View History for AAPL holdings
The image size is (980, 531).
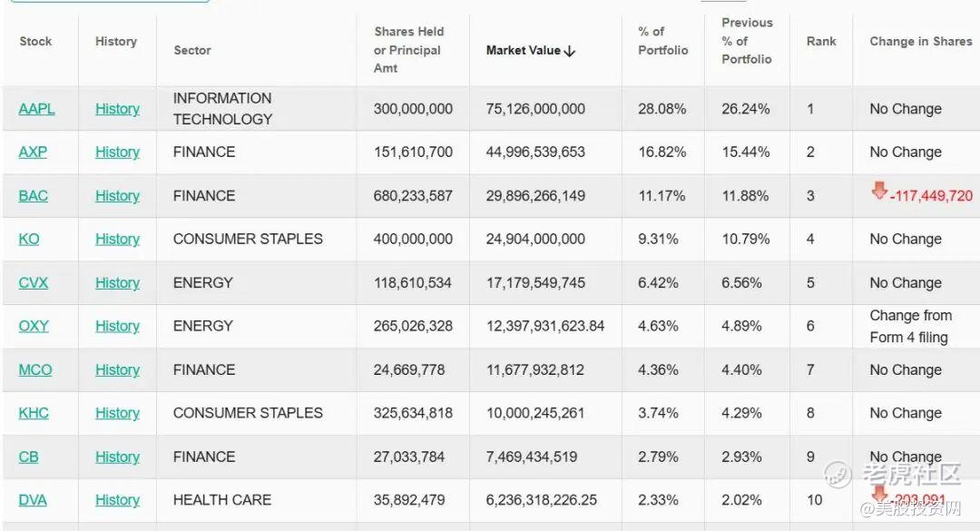point(117,109)
